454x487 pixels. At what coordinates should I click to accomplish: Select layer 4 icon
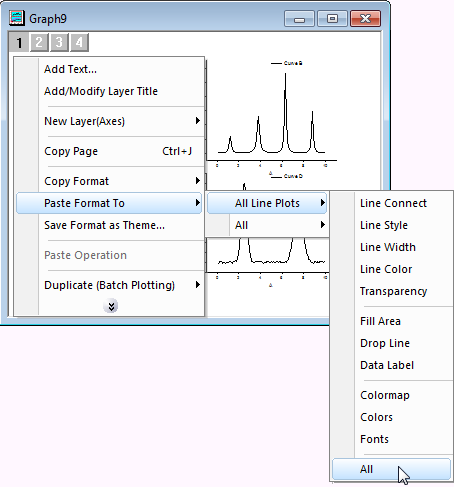pyautogui.click(x=79, y=42)
